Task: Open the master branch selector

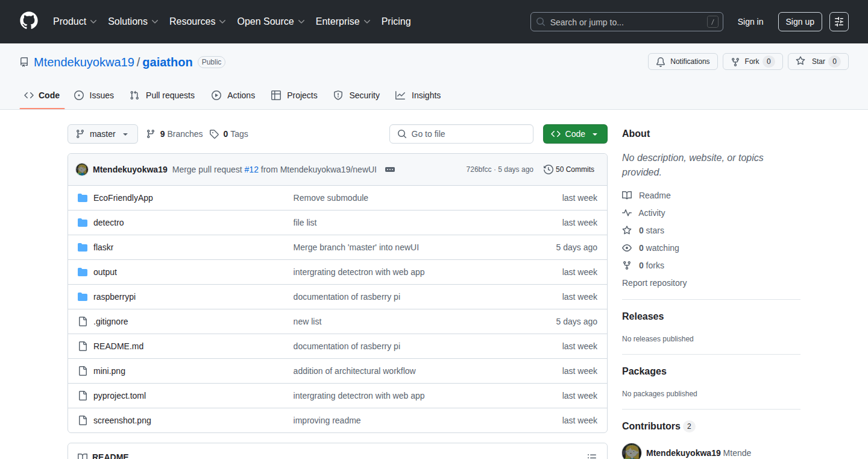Action: point(102,134)
